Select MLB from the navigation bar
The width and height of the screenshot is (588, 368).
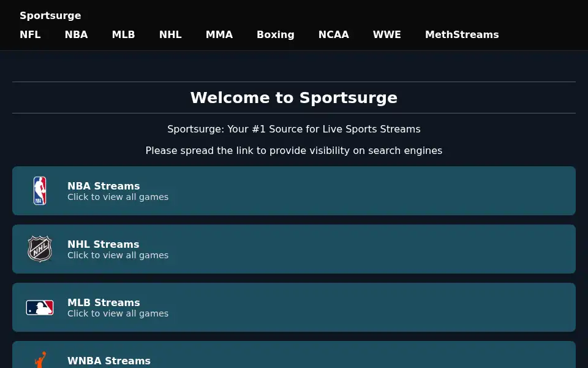coord(123,34)
